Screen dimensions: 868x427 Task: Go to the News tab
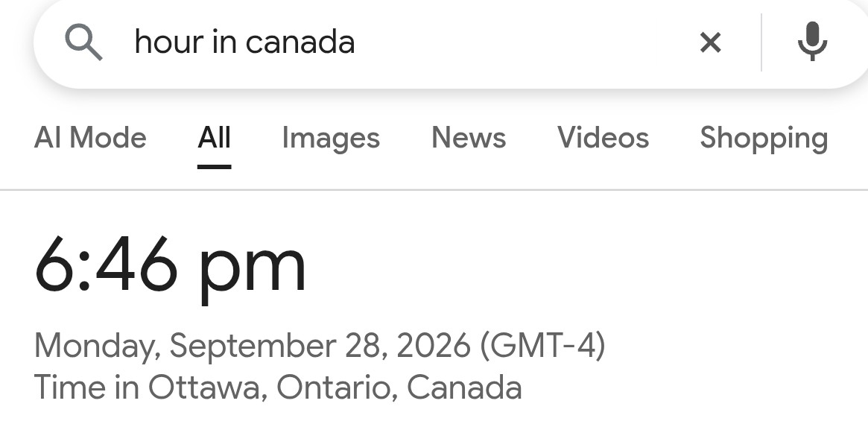tap(469, 137)
